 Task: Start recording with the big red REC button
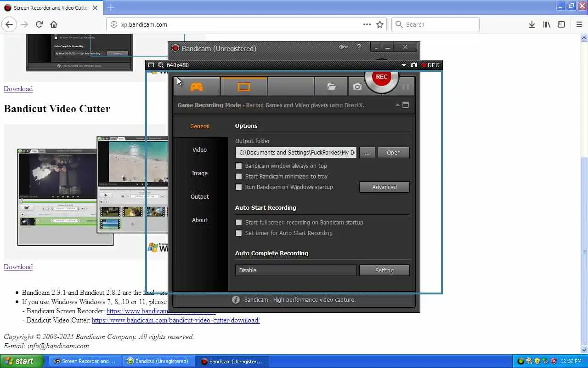pyautogui.click(x=381, y=77)
